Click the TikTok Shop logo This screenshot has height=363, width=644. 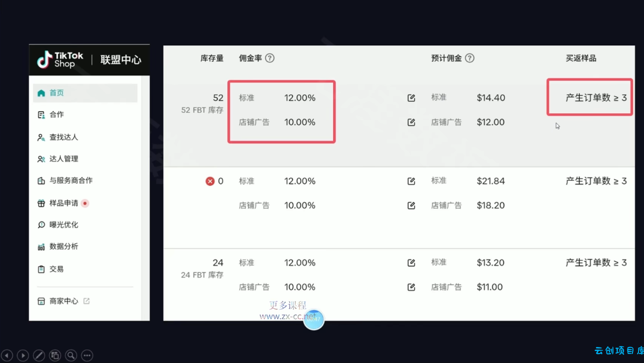[x=60, y=59]
